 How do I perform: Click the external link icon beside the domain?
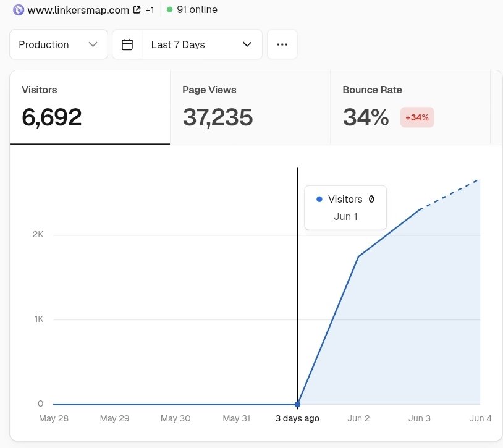137,10
